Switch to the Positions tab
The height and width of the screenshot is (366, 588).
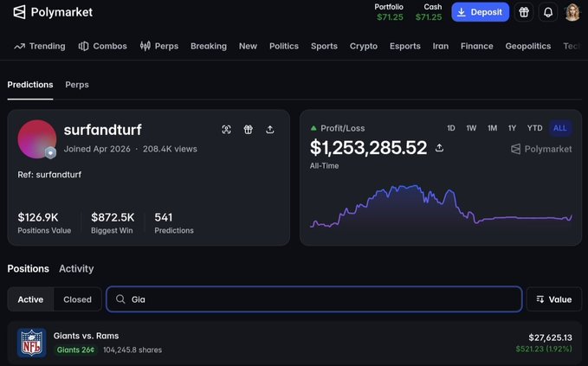click(x=28, y=268)
